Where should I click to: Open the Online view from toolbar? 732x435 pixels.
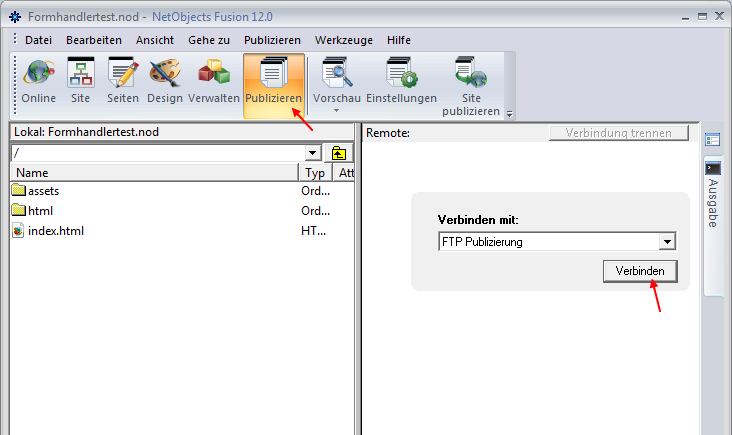(x=38, y=81)
